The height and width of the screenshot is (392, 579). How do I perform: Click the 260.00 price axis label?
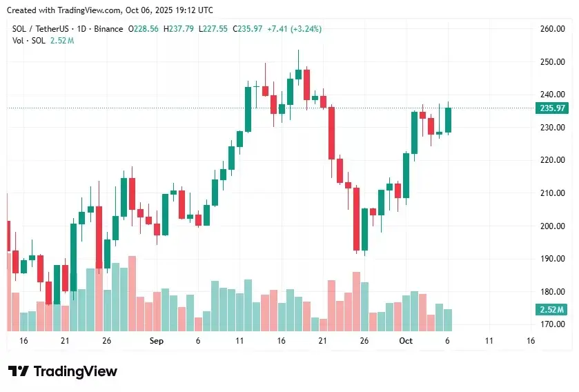click(552, 29)
